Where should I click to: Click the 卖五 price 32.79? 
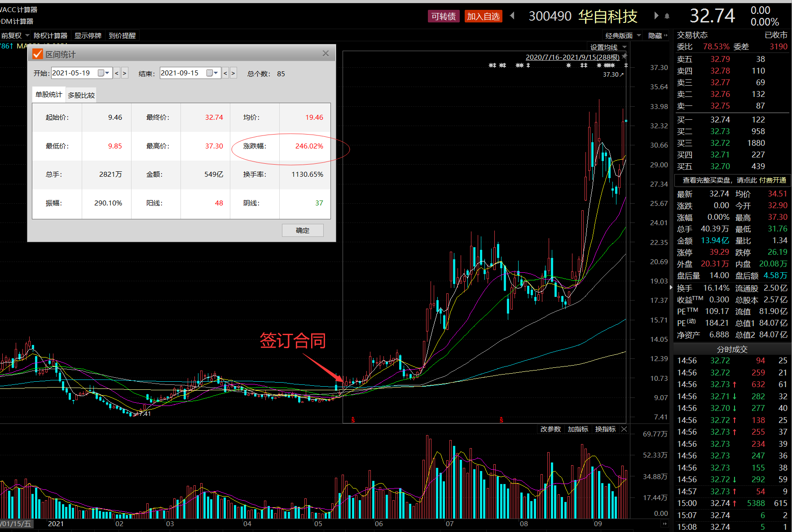pyautogui.click(x=720, y=59)
